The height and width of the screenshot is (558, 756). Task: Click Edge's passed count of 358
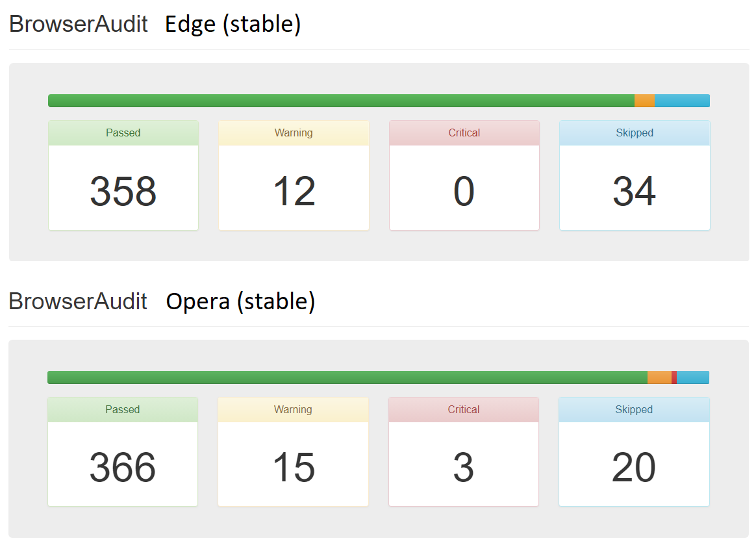click(123, 191)
